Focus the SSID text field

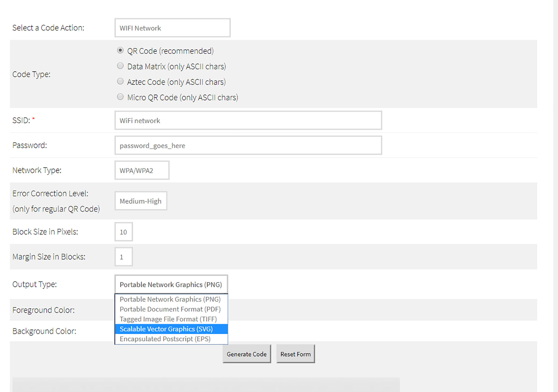click(248, 121)
